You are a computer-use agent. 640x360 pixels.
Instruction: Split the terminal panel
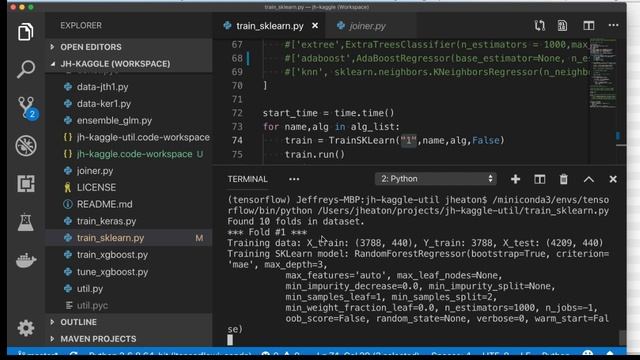540,179
